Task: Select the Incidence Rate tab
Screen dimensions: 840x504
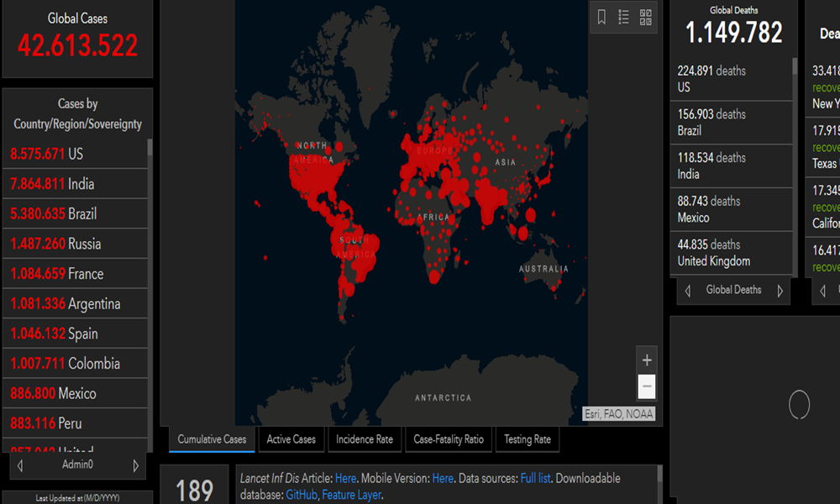Action: tap(364, 439)
